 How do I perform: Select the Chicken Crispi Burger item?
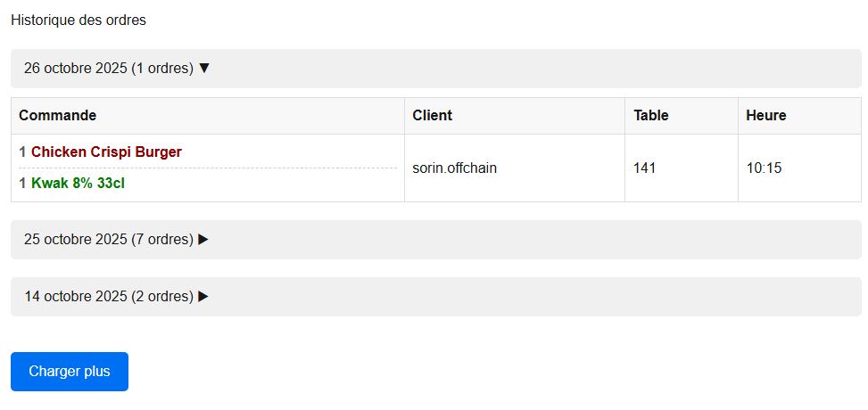point(106,152)
